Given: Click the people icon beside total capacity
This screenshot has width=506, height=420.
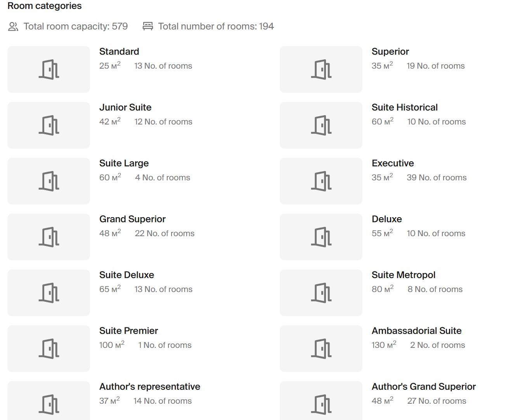Looking at the screenshot, I should (x=13, y=26).
